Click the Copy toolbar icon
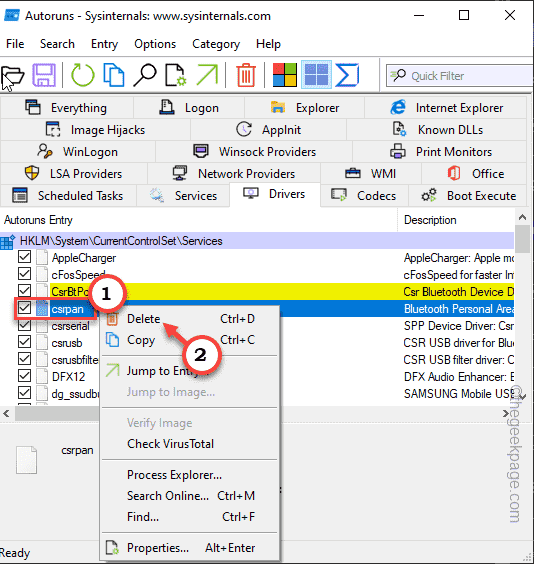Screen dimensions: 534x564 coord(114,75)
